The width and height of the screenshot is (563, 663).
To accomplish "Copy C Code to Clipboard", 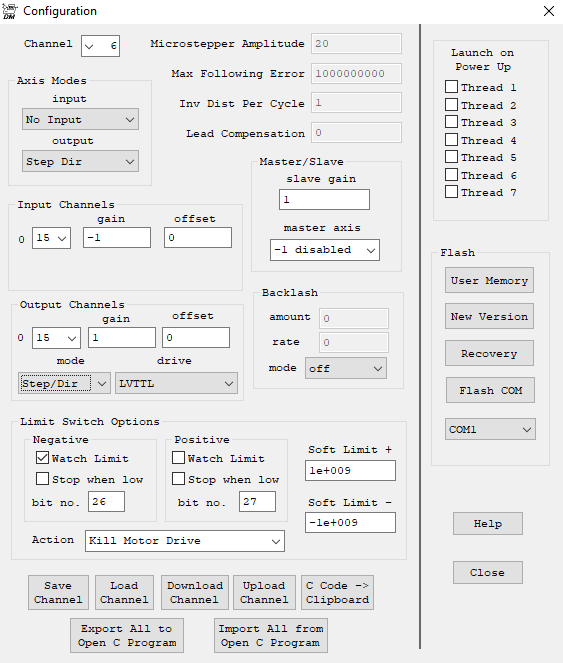I will click(337, 592).
